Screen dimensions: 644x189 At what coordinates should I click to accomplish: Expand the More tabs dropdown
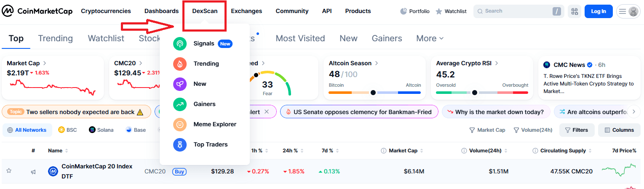pos(430,38)
